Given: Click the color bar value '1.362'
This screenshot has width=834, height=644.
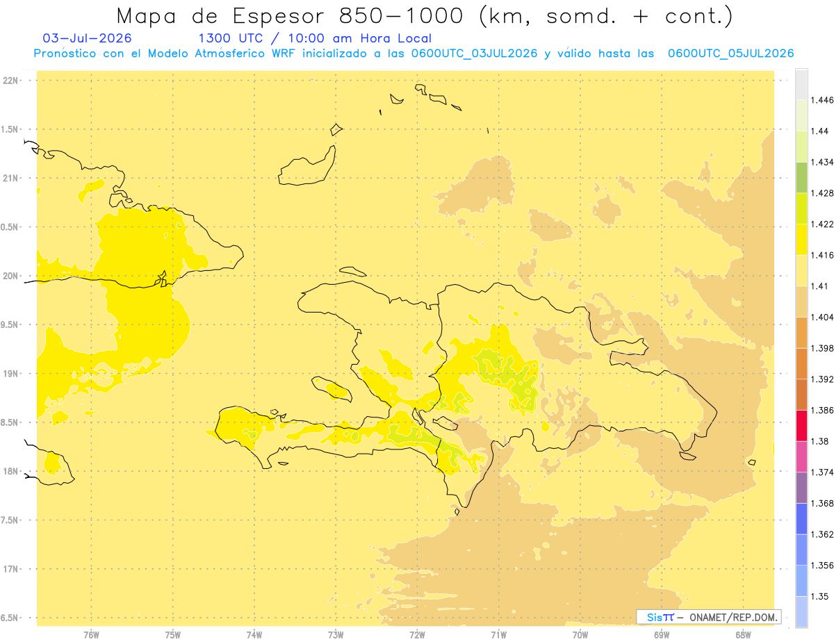Looking at the screenshot, I should (x=821, y=534).
